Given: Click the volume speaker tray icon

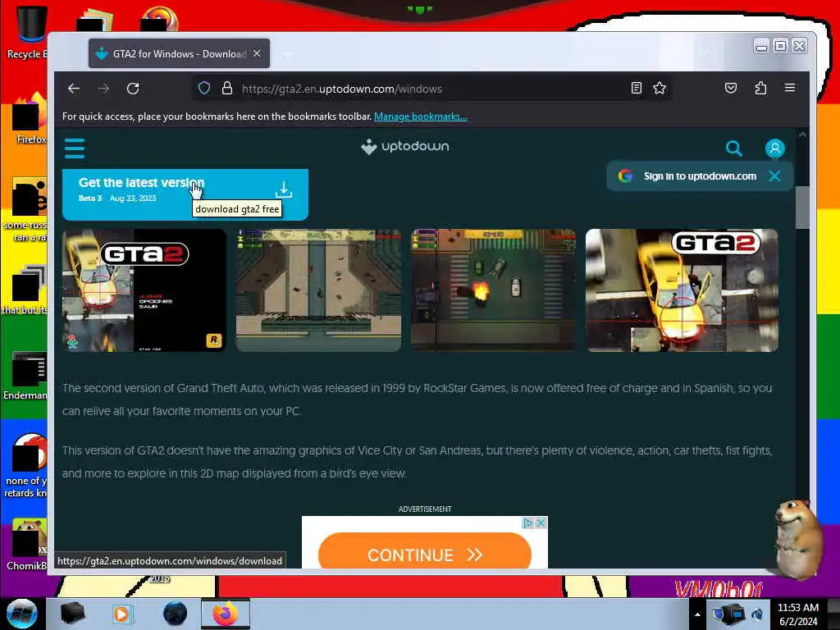Looking at the screenshot, I should (x=757, y=614).
